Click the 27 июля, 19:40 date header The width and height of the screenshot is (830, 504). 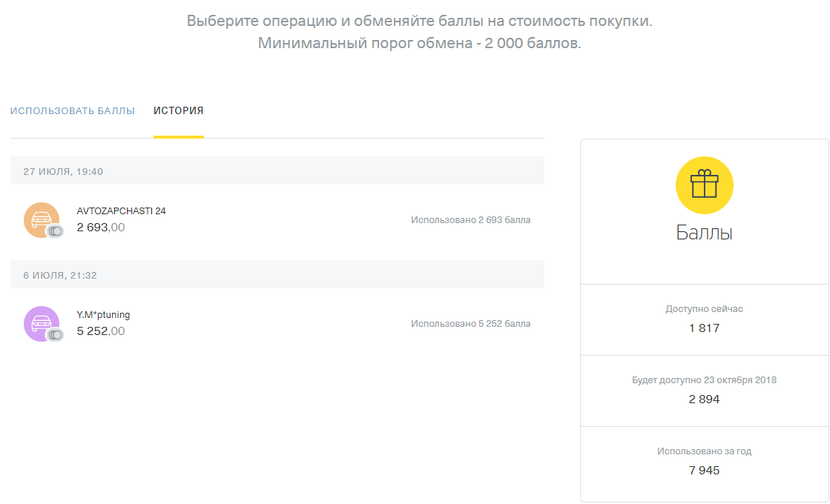tap(63, 171)
